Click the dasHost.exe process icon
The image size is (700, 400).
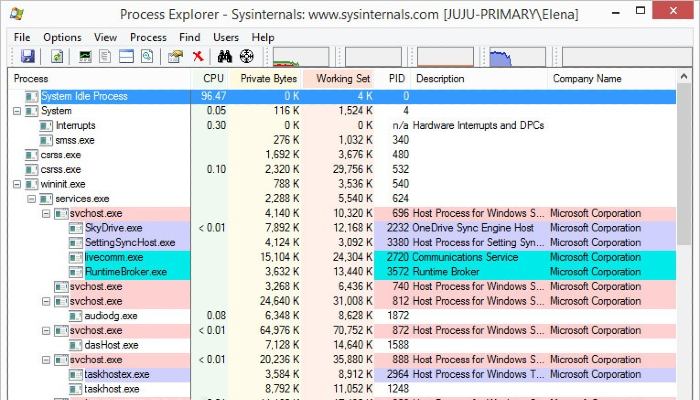click(x=76, y=345)
